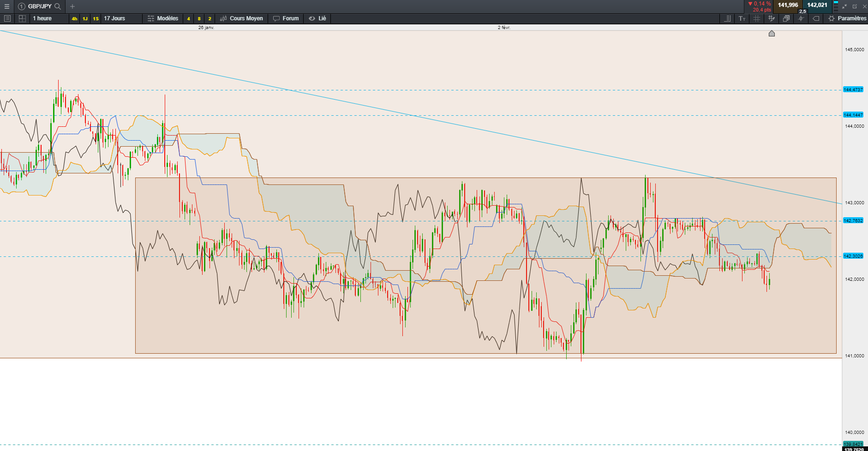Select the 142,7632 price level label
The width and height of the screenshot is (868, 451).
point(853,220)
